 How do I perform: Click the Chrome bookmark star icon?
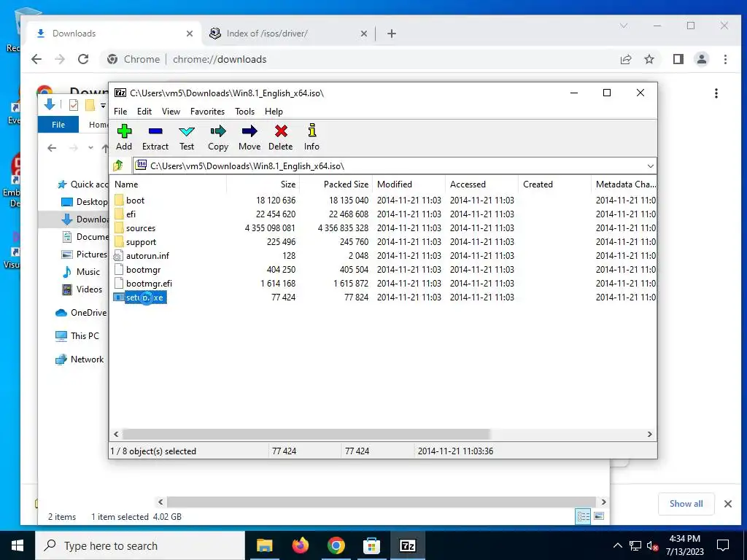point(649,59)
